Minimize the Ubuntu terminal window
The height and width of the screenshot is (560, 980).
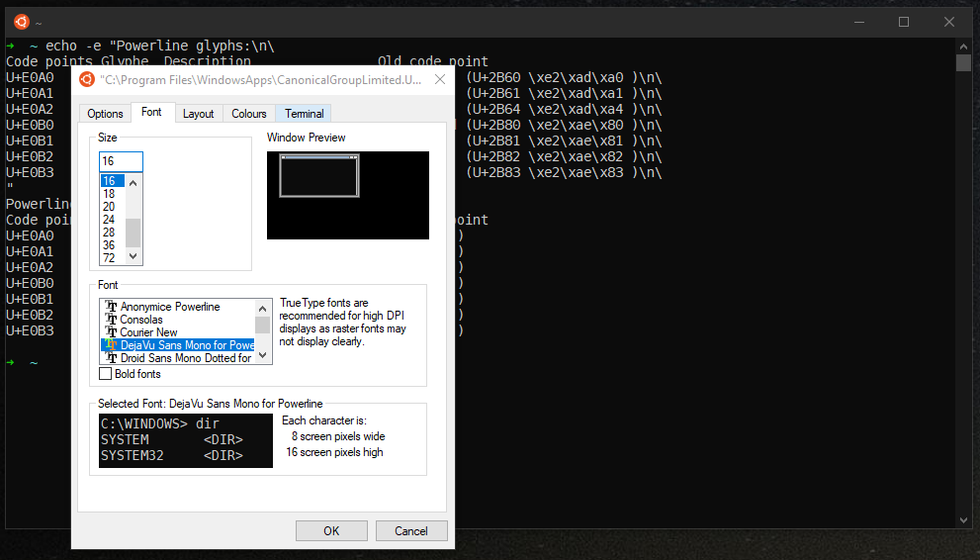click(x=859, y=22)
